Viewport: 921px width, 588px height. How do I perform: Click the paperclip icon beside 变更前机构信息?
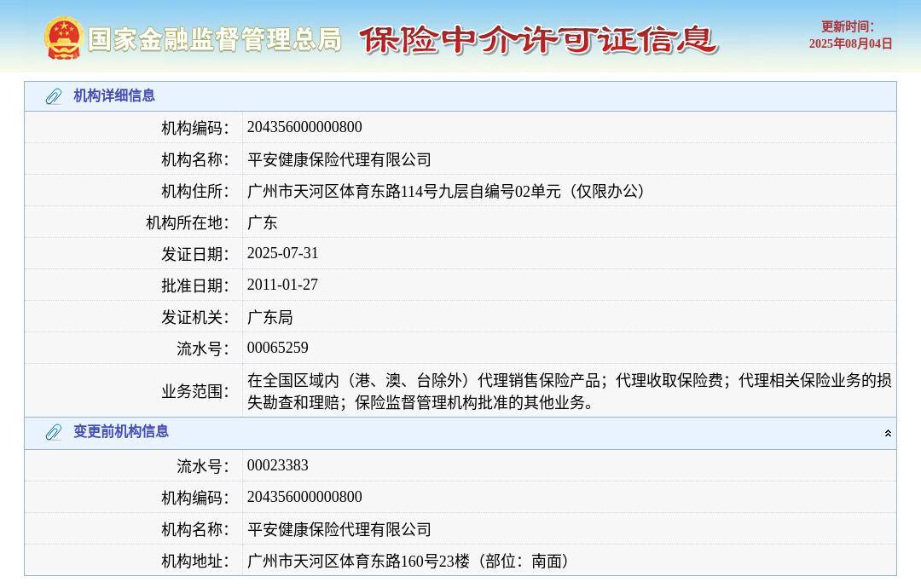coord(54,433)
